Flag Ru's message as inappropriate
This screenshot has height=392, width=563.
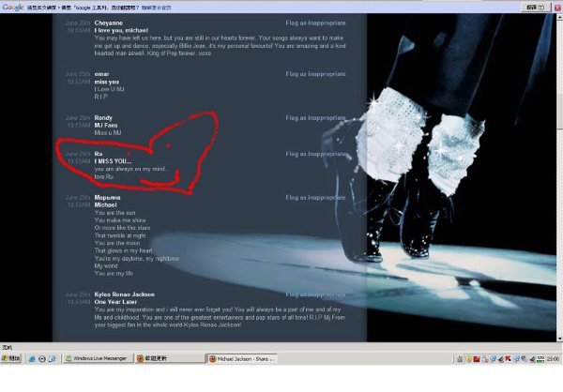315,154
